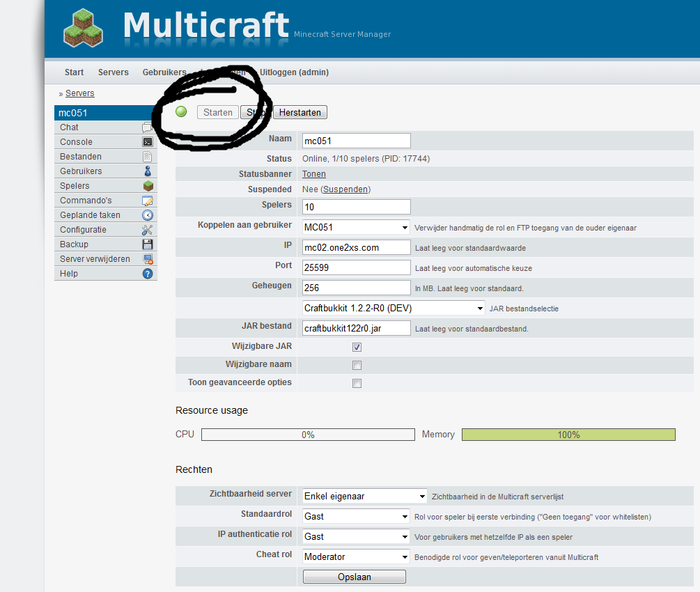This screenshot has height=592, width=700.
Task: Select the Console sidebar item
Action: click(106, 142)
